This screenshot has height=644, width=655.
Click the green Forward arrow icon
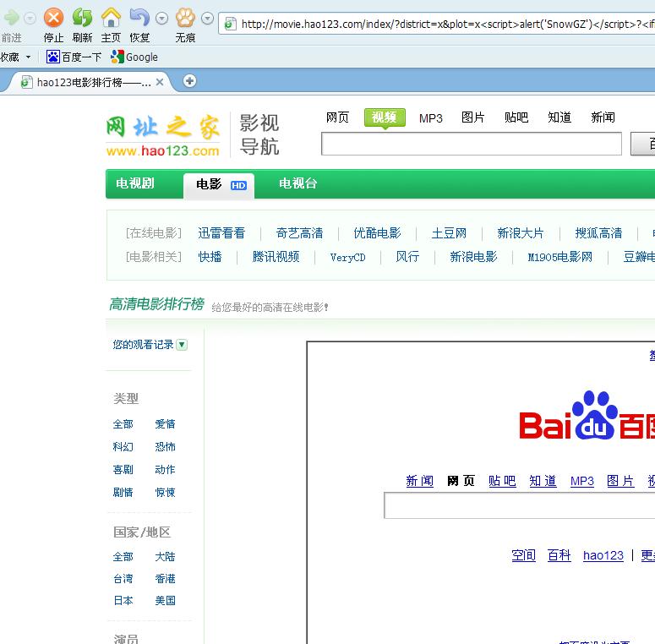click(x=11, y=18)
